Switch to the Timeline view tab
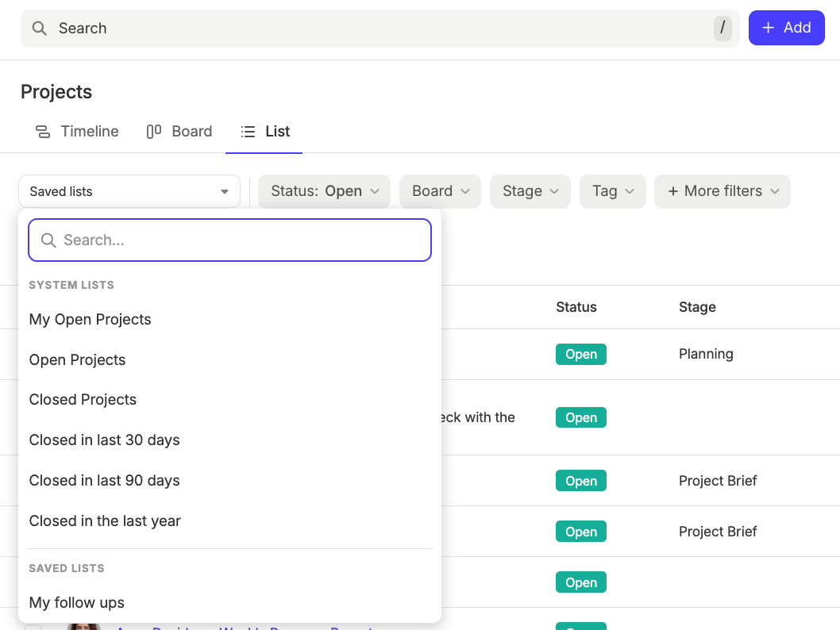 77,132
